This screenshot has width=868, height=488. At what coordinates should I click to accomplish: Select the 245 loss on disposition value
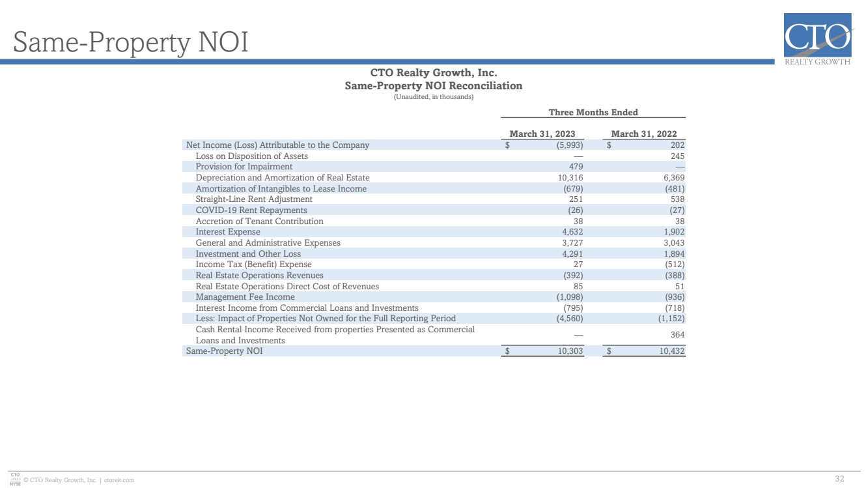677,156
